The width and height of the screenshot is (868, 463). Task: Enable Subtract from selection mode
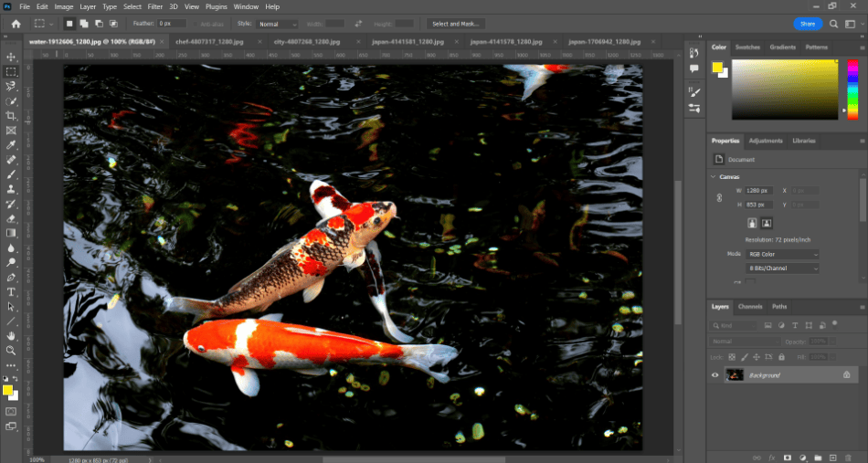click(99, 24)
